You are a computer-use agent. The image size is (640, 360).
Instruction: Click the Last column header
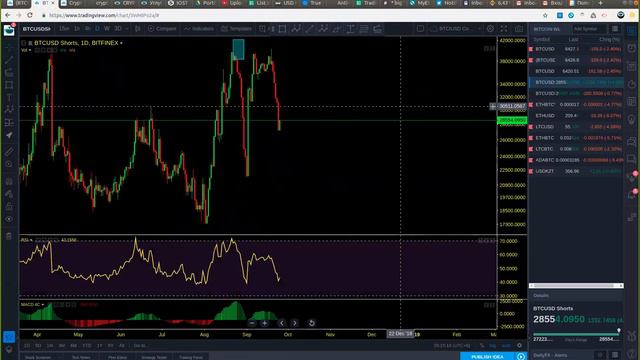point(573,40)
